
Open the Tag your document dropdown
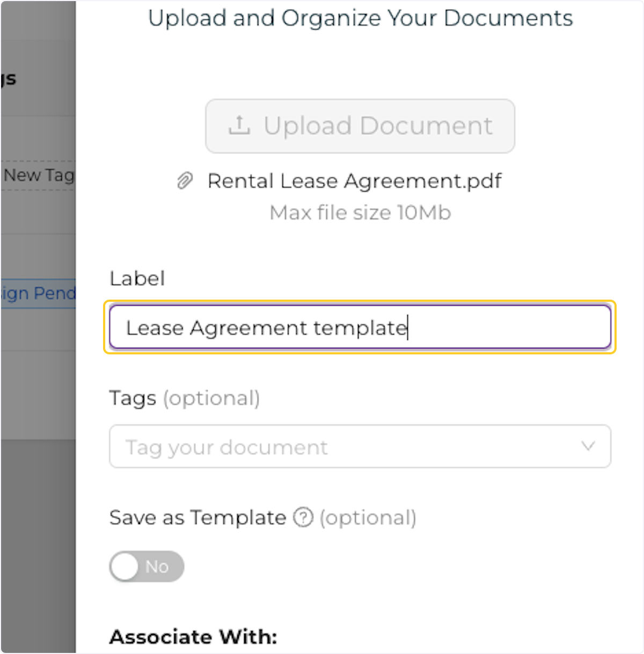coord(360,446)
